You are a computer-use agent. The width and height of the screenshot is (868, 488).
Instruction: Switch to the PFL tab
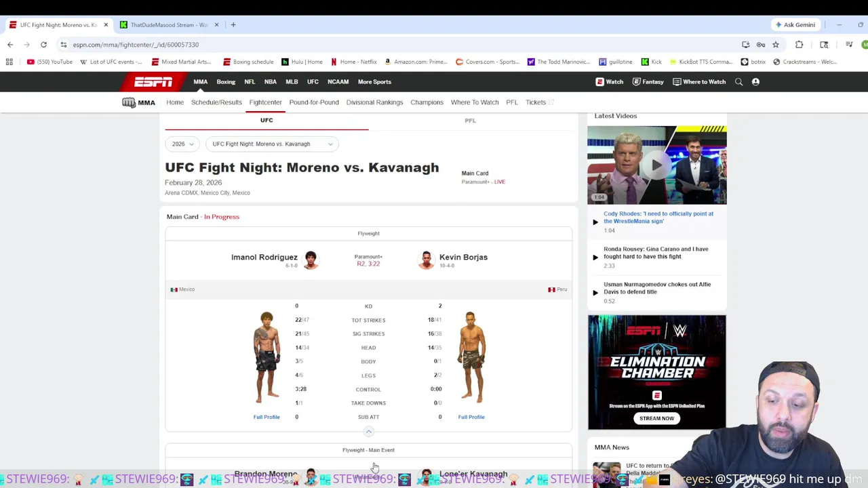click(470, 121)
